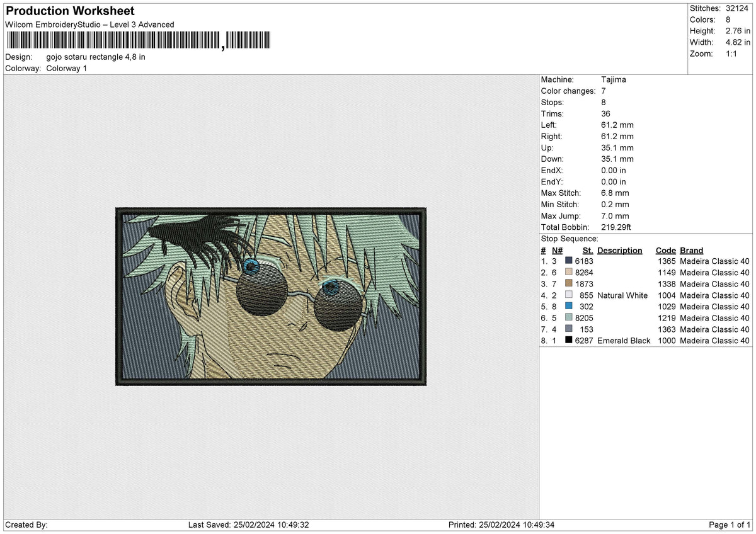Click the "Stop Sequence:" heading

[570, 239]
